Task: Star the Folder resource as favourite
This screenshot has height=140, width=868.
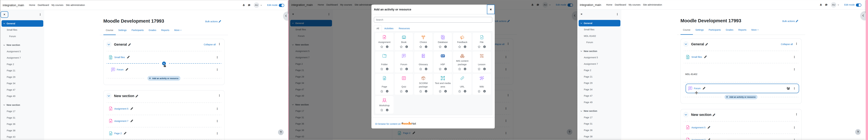Action: click(x=381, y=69)
